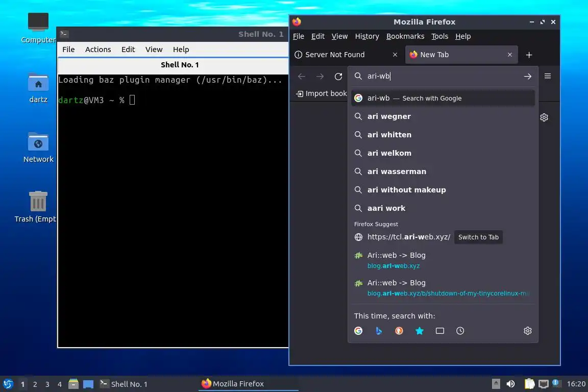This screenshot has height=392, width=588.
Task: Open the Firefox History menu
Action: [x=367, y=36]
